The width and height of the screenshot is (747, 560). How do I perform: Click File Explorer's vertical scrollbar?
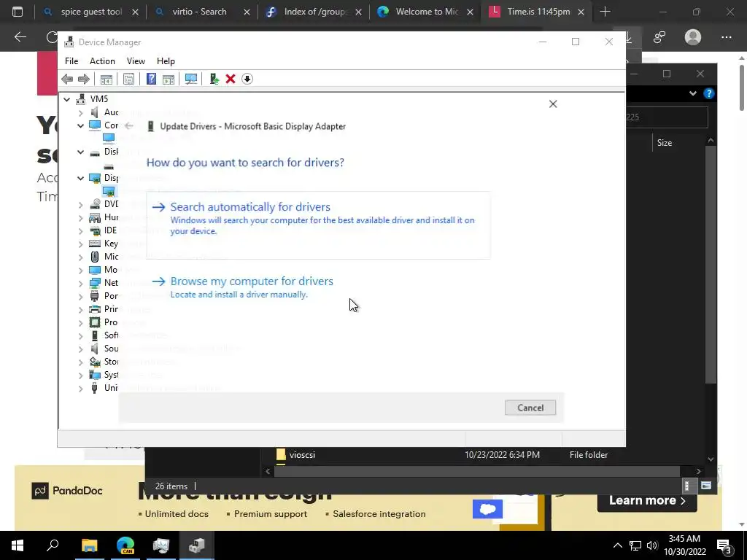pos(711,264)
